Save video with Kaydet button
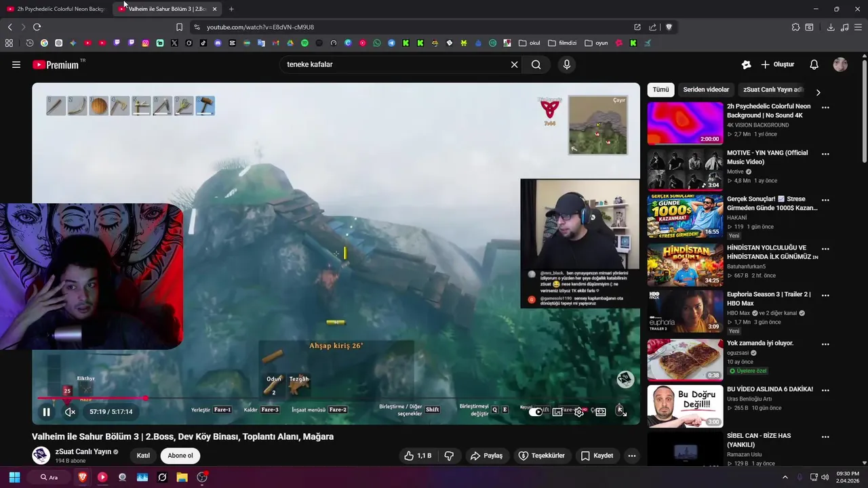Screen dimensions: 868x488 pyautogui.click(x=597, y=455)
